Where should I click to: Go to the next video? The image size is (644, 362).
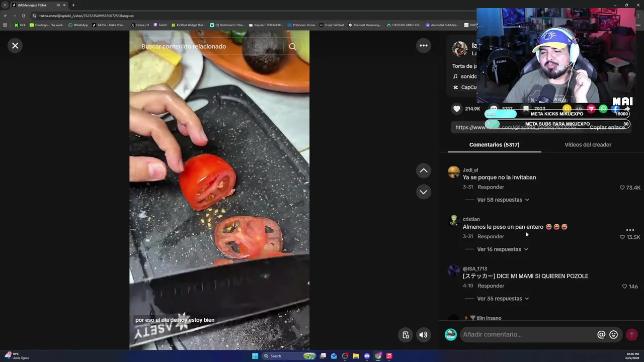click(424, 192)
